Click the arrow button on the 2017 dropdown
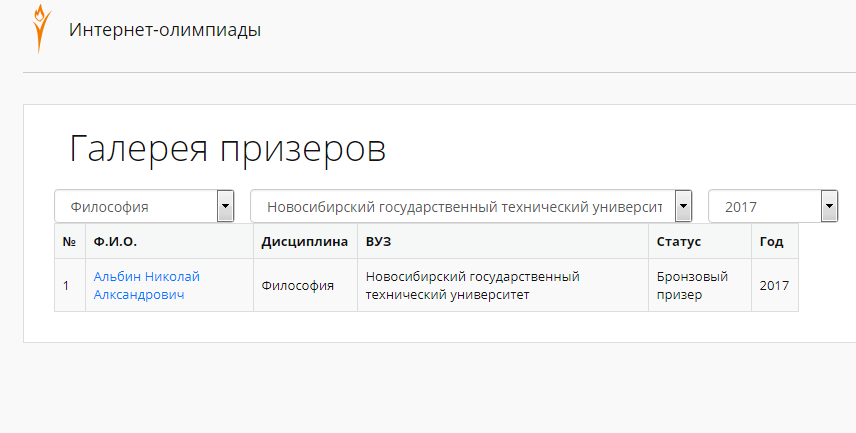Screen dimensions: 856x433 (x=829, y=206)
